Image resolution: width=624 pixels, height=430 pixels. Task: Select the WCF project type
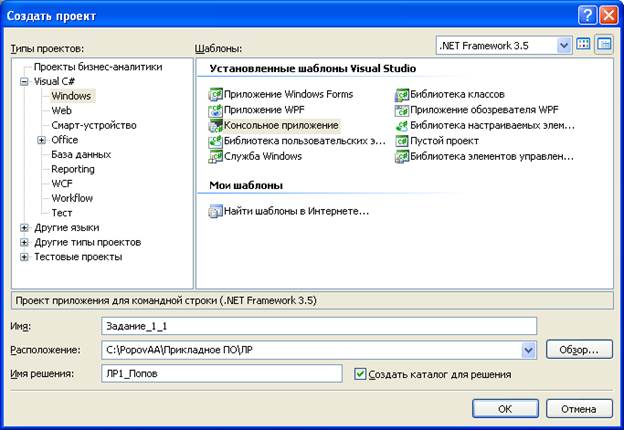coord(62,184)
